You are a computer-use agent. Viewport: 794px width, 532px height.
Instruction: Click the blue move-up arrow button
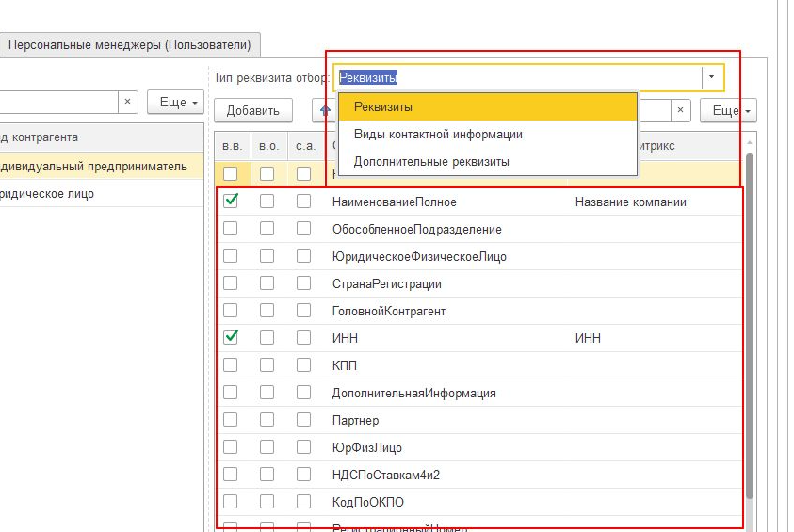[x=325, y=110]
